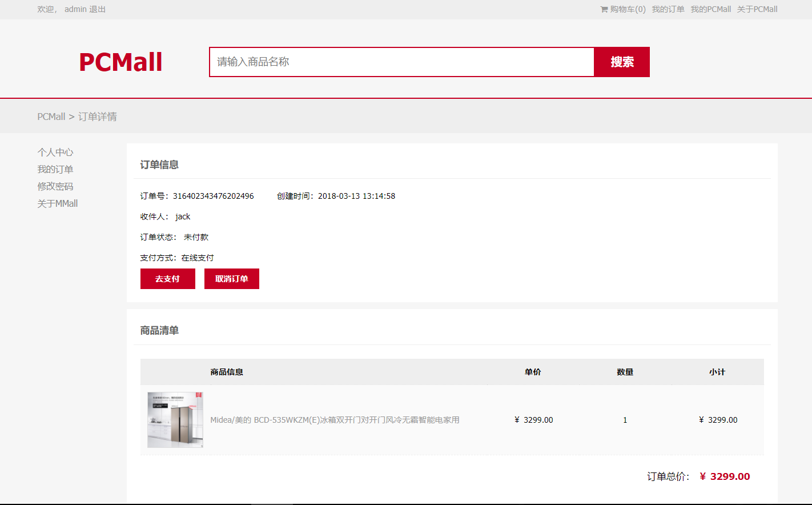Click the 订单详情 breadcrumb text

pos(98,117)
